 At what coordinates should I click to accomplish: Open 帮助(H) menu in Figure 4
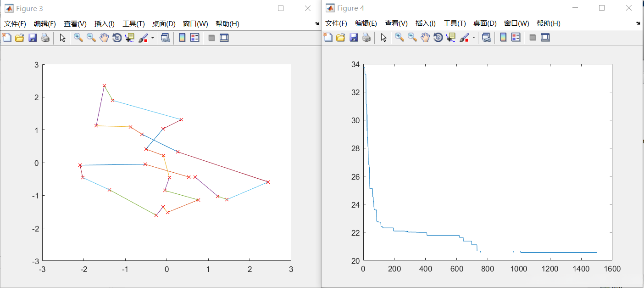549,23
